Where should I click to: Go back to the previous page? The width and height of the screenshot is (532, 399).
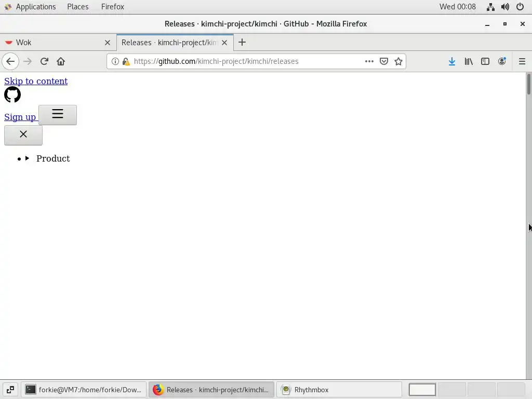click(10, 61)
